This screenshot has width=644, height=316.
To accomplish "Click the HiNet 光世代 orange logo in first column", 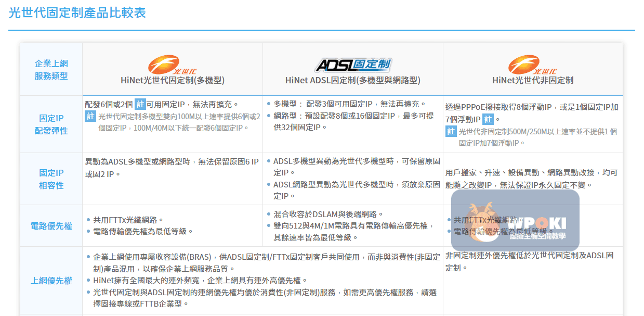I will click(172, 65).
